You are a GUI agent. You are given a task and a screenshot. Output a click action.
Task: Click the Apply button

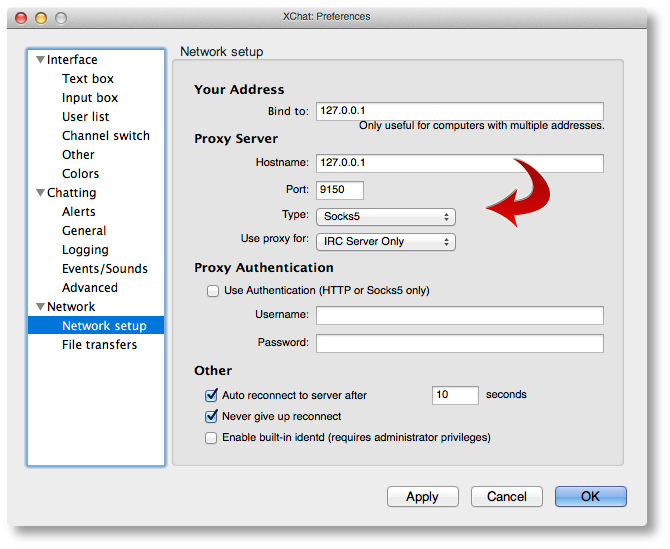coord(423,496)
